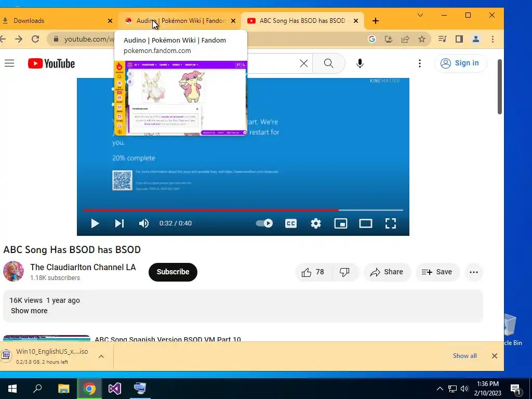The width and height of the screenshot is (532, 399).
Task: Open the YouTube hamburger guide menu
Action: [x=9, y=63]
